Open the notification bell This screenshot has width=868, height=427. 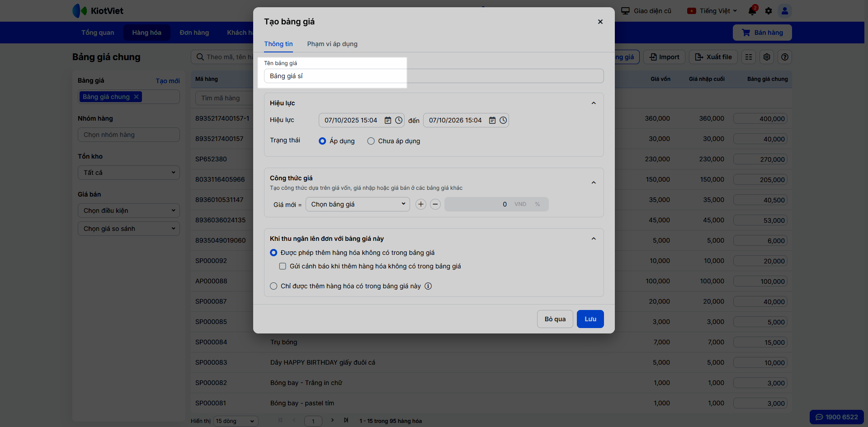click(752, 11)
